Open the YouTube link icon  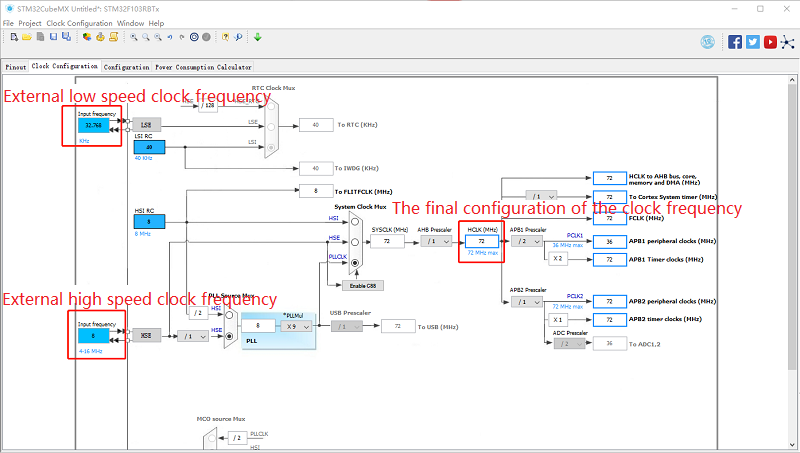click(x=770, y=41)
